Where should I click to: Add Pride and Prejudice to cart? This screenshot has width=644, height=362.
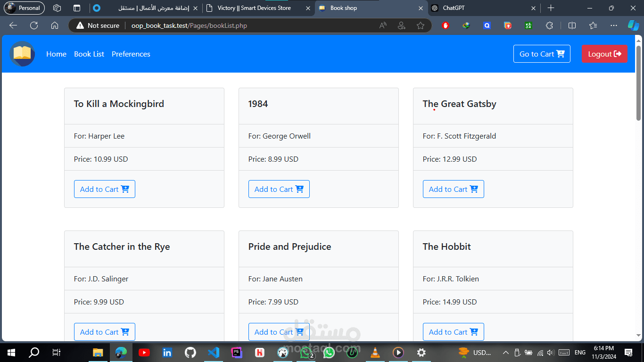tap(279, 332)
